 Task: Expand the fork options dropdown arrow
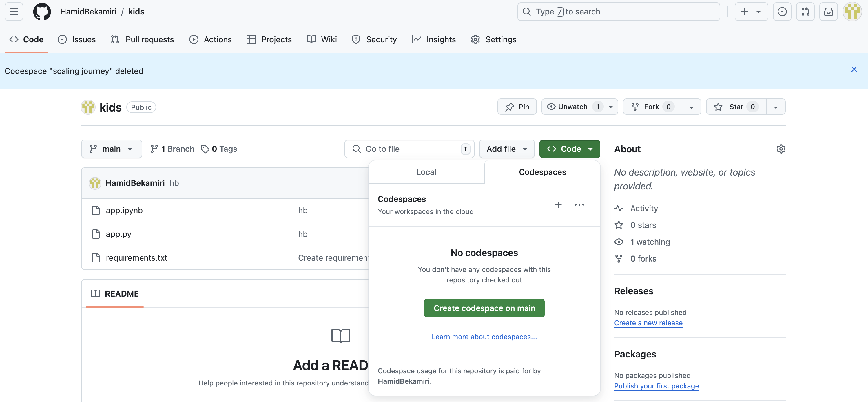692,107
